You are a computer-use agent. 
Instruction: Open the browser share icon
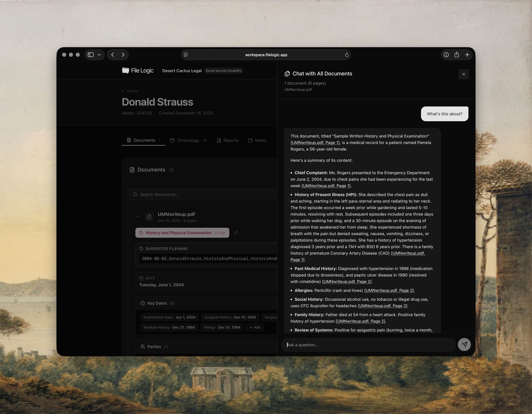point(457,55)
